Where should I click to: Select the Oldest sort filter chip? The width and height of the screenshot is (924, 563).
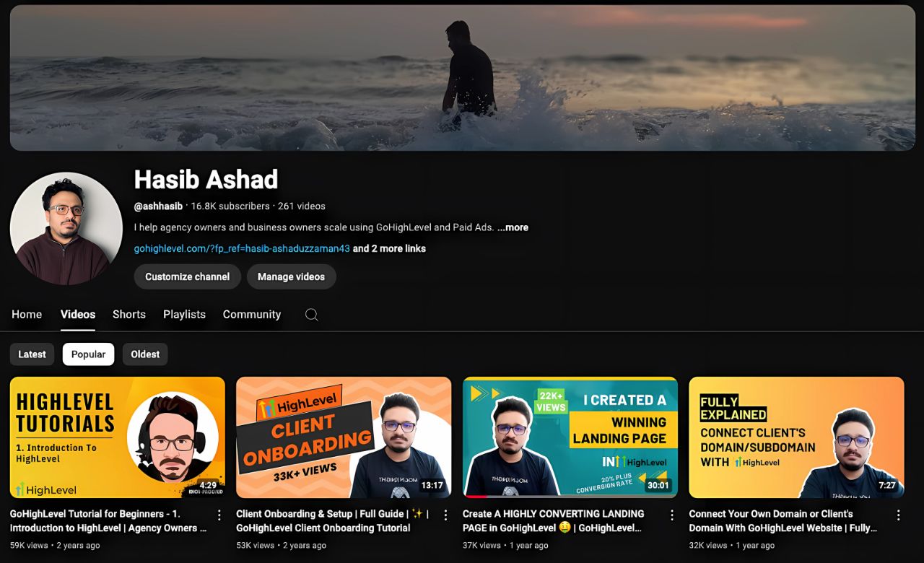(x=145, y=354)
